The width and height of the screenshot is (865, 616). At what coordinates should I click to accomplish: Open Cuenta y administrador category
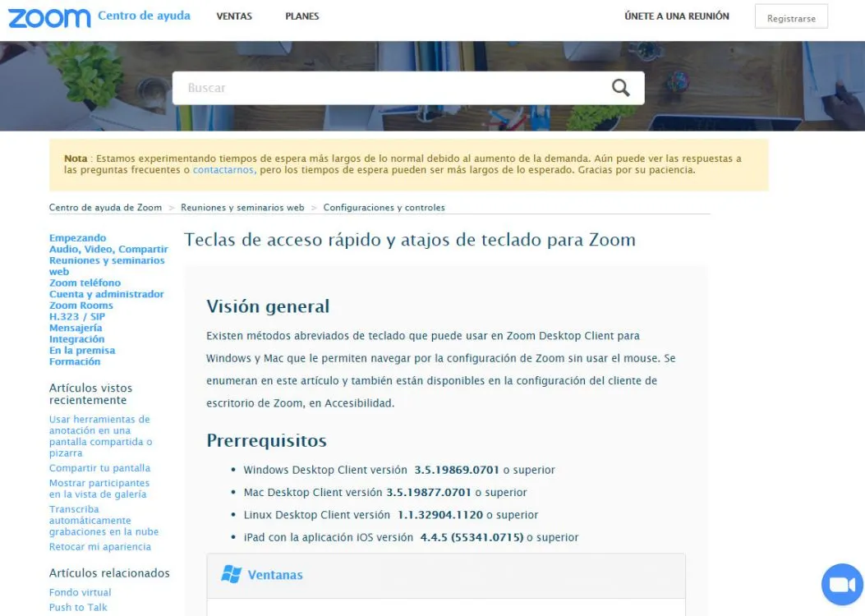107,294
